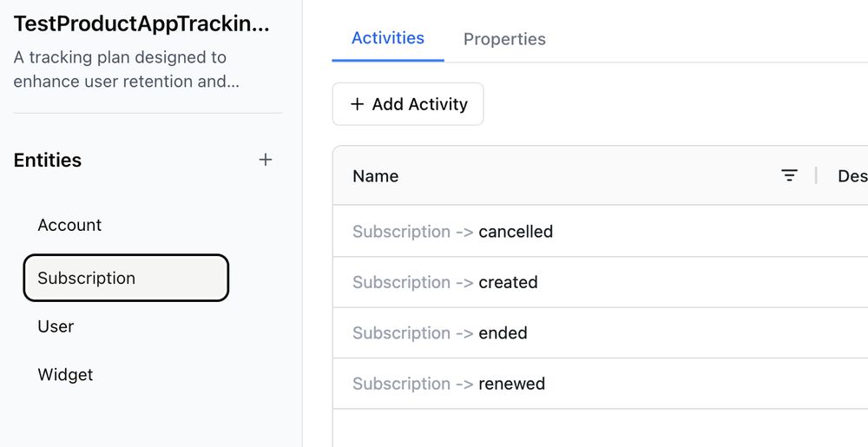Select the Widget entity

point(65,375)
